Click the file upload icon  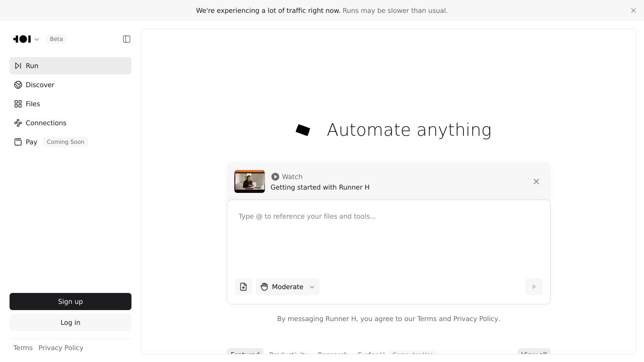point(243,287)
